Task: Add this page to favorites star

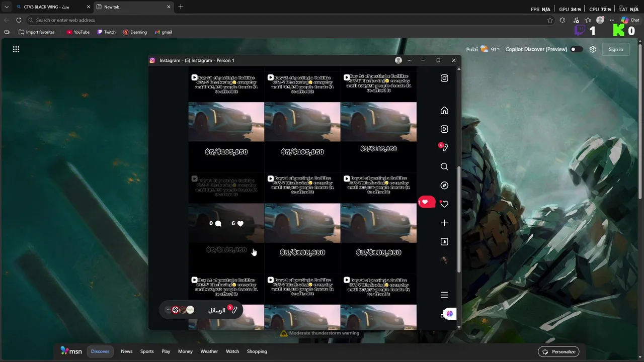Action: coord(550,20)
